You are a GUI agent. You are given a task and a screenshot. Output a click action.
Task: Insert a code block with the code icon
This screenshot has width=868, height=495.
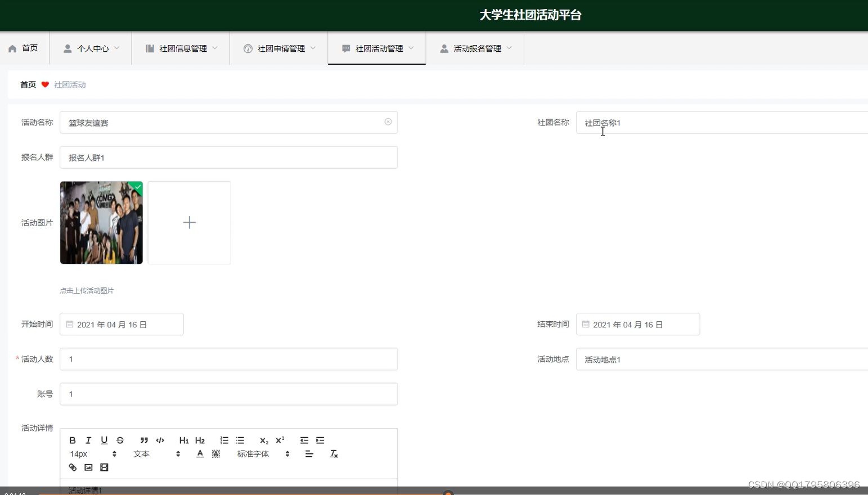tap(160, 440)
